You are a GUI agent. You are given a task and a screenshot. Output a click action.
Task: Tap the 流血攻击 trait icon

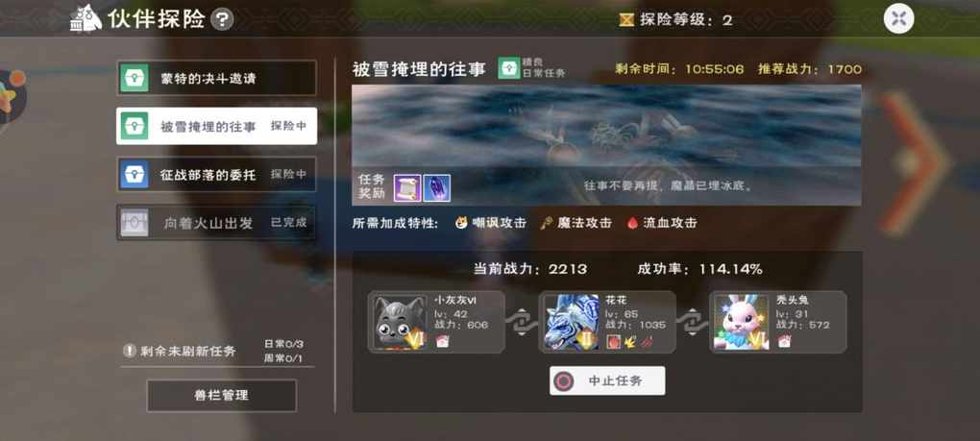[632, 223]
